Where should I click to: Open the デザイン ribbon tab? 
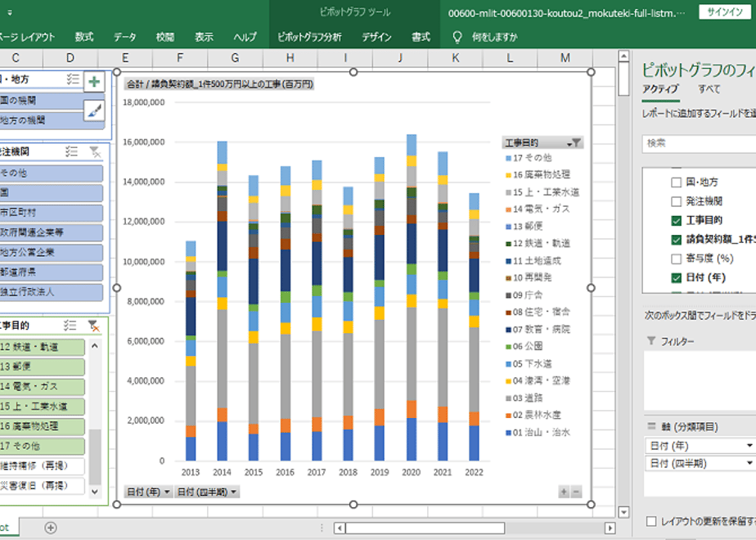coord(376,37)
